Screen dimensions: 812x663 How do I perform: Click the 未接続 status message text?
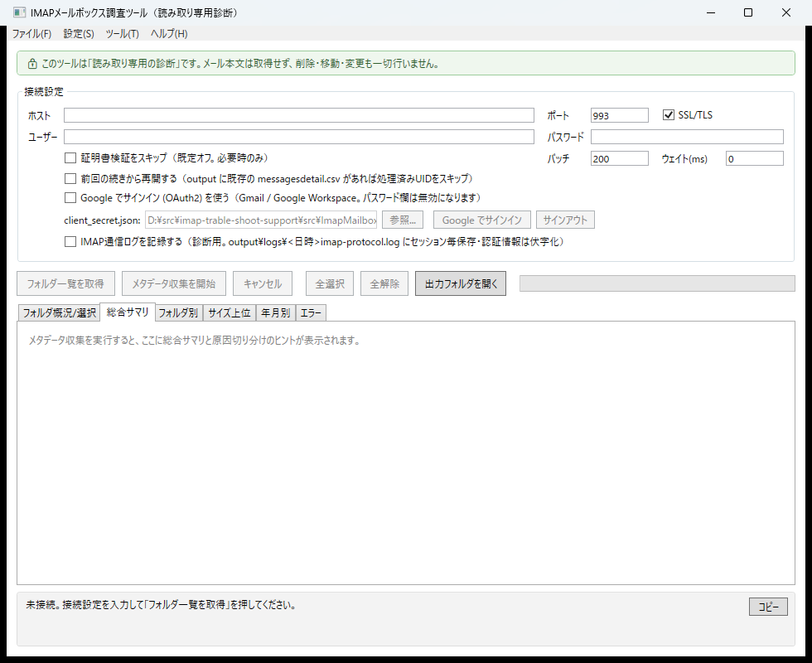161,604
